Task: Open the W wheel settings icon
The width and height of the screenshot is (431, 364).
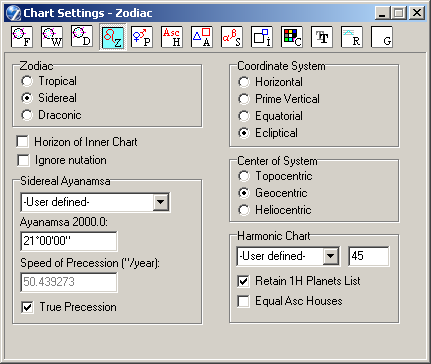Action: point(52,37)
